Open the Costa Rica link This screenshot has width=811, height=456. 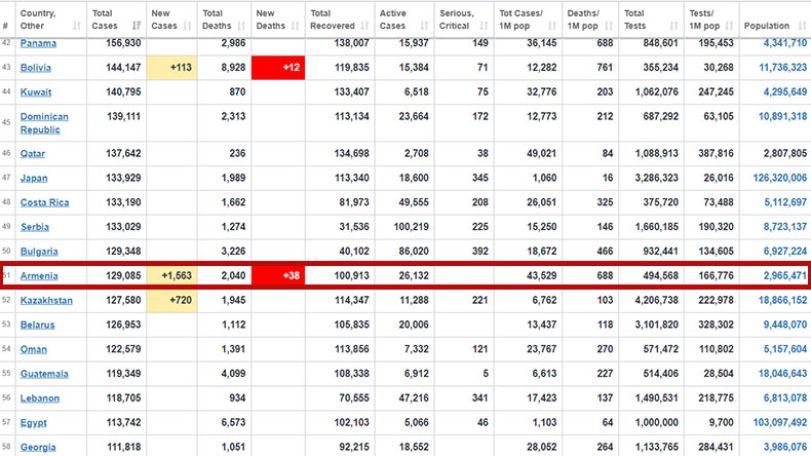[44, 203]
